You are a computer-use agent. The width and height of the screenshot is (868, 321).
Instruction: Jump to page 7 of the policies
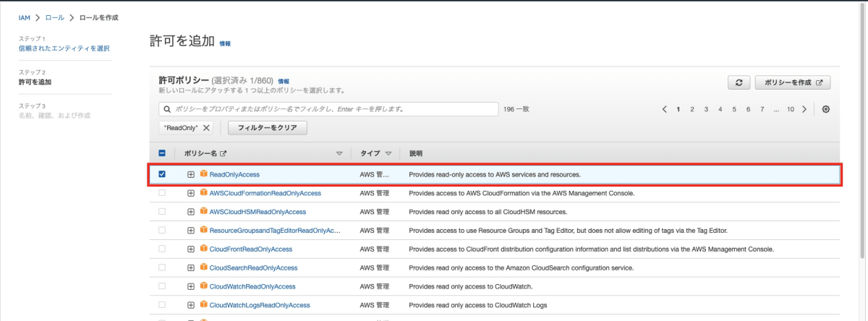762,109
